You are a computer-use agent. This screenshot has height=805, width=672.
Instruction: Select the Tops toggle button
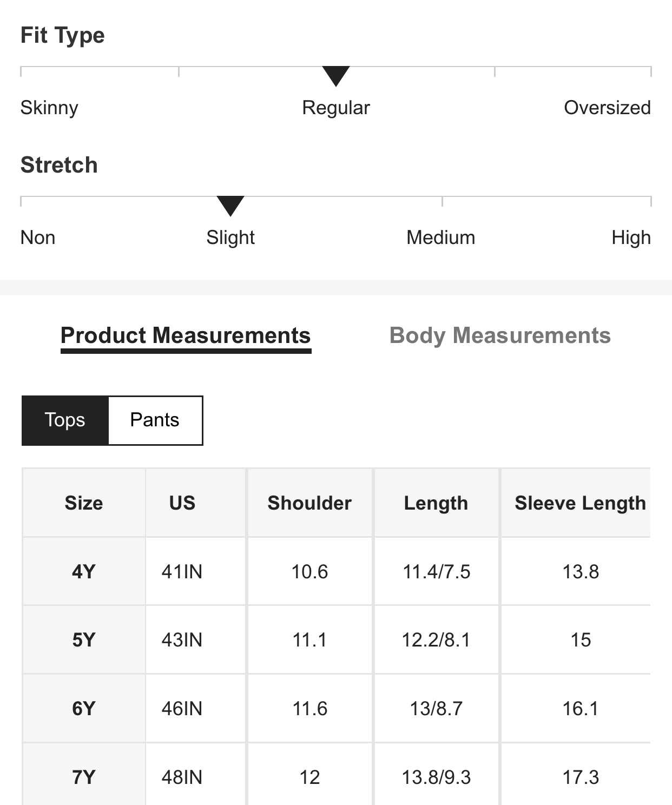tap(65, 420)
